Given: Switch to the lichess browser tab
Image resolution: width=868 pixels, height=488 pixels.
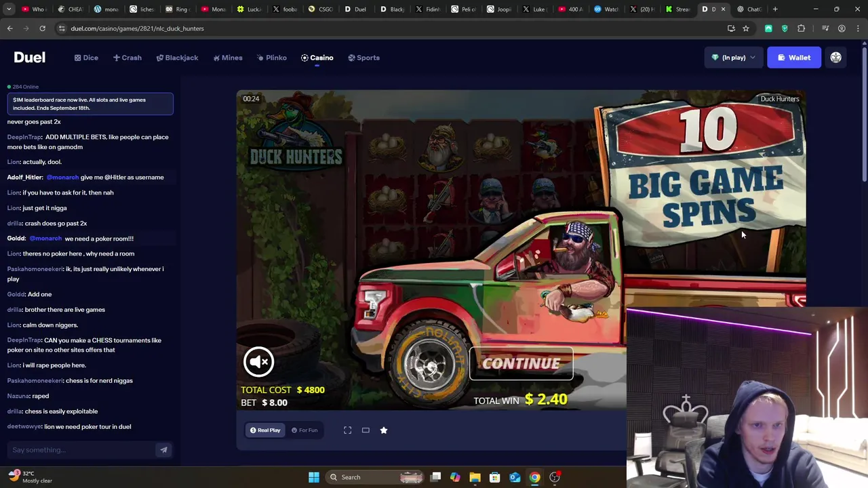Looking at the screenshot, I should tap(144, 9).
